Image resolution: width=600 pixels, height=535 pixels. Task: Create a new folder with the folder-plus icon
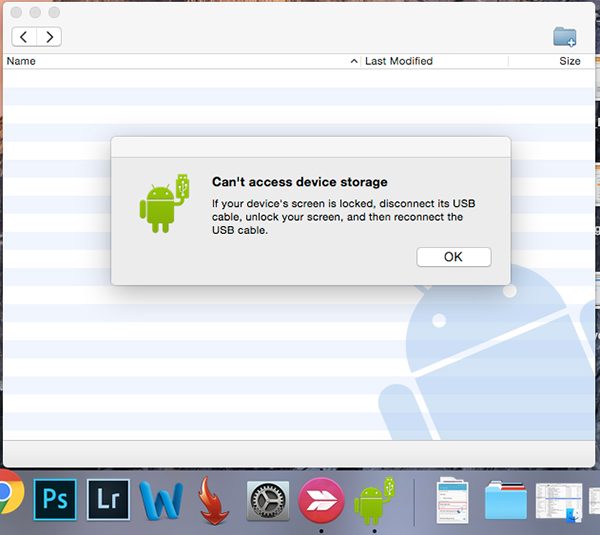564,37
